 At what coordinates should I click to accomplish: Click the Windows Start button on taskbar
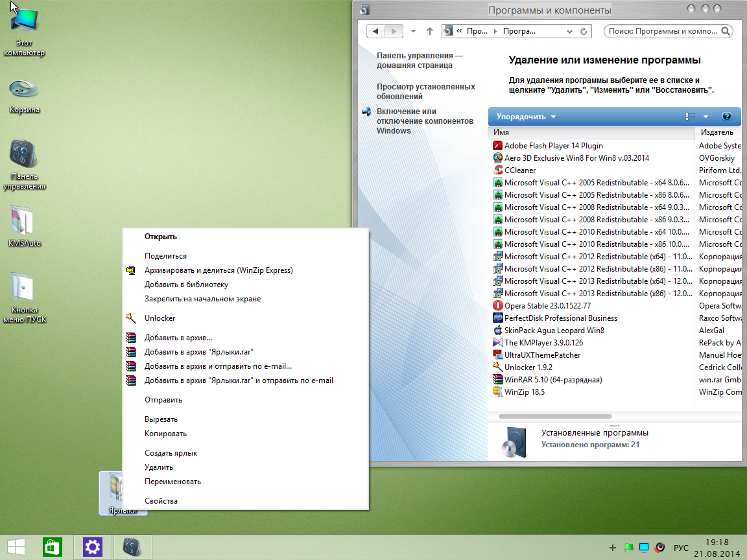point(16,547)
